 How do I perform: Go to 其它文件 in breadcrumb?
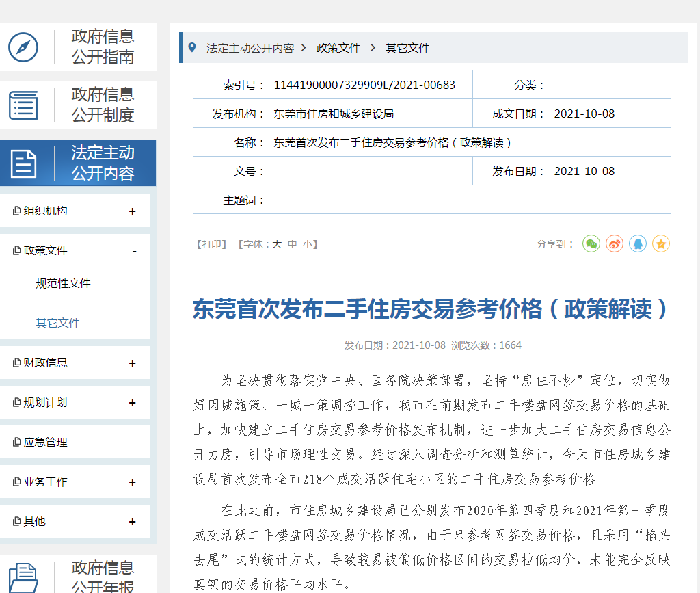(x=407, y=48)
